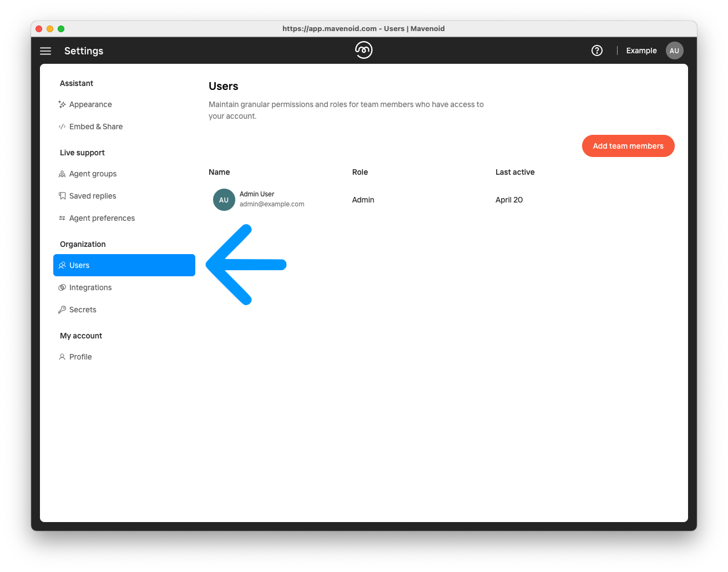The height and width of the screenshot is (572, 728).
Task: Click the Integrations icon in sidebar
Action: (62, 287)
